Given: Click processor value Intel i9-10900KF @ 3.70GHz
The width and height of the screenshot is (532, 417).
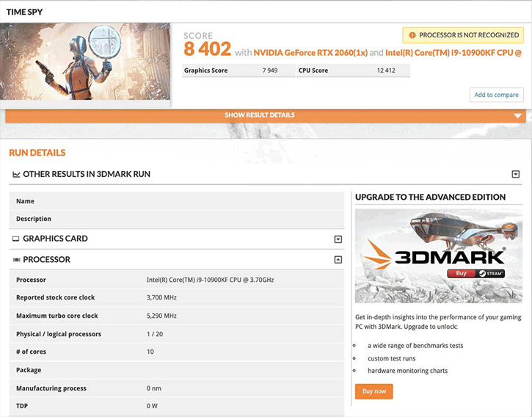Looking at the screenshot, I should pos(210,280).
